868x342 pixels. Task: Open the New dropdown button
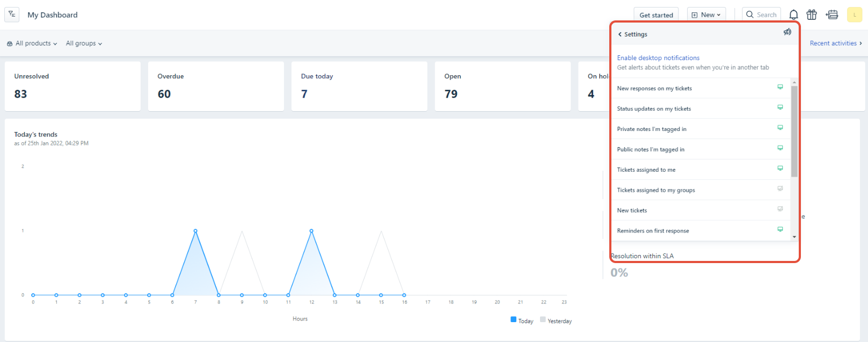(x=706, y=15)
